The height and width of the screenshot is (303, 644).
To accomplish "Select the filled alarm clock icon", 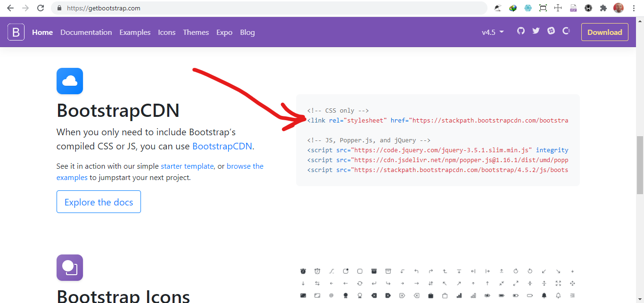I will (303, 271).
